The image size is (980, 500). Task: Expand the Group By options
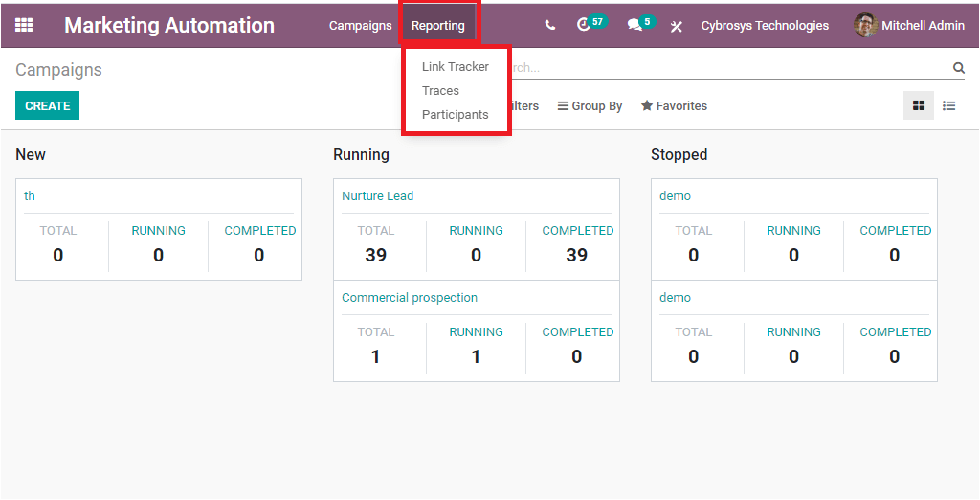point(590,106)
